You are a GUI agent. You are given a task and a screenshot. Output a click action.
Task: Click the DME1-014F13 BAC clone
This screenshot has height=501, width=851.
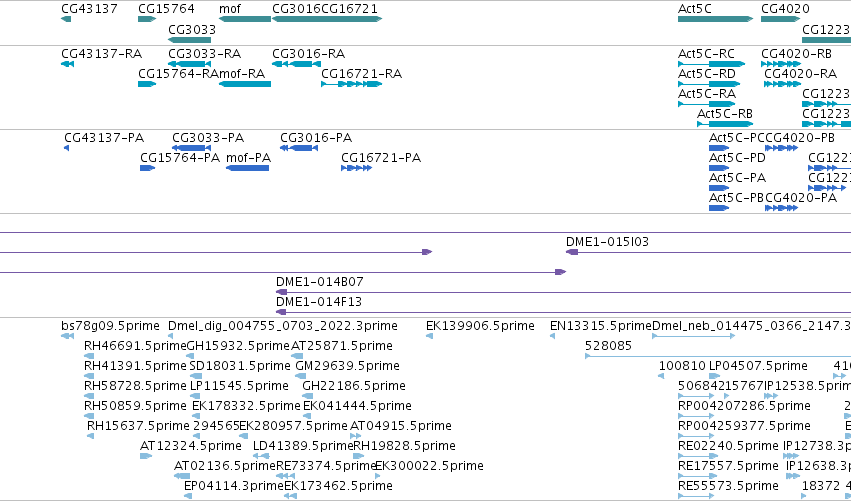click(563, 313)
